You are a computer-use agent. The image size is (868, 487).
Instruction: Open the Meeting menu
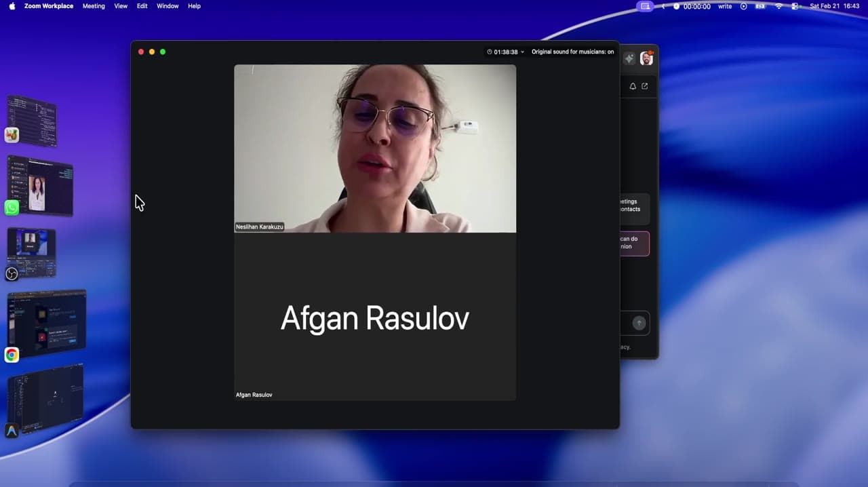(x=94, y=6)
